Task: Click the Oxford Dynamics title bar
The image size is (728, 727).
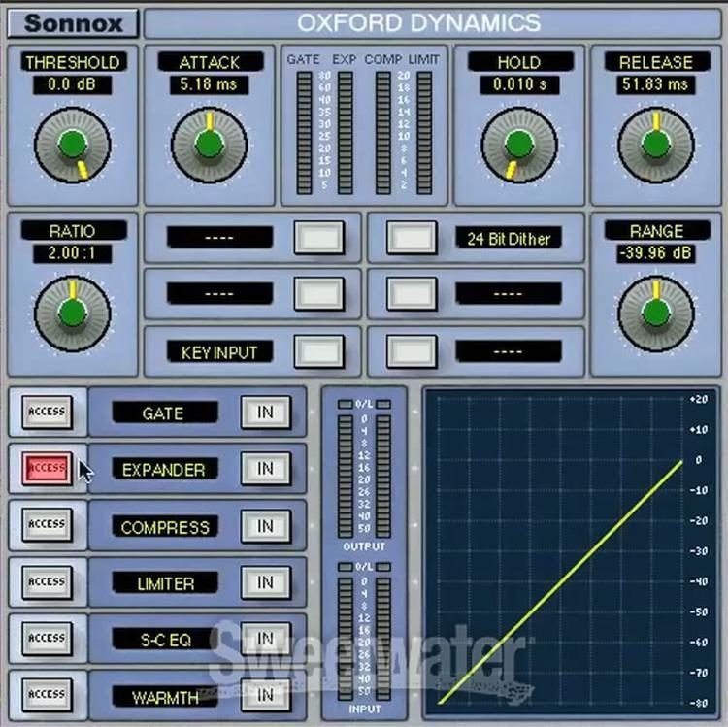Action: click(432, 23)
